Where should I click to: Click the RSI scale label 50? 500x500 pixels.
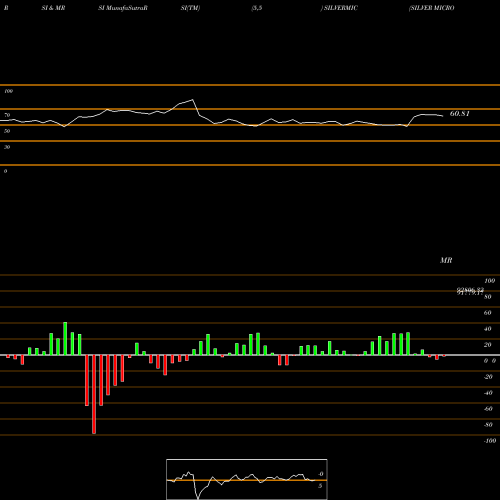pyautogui.click(x=7, y=131)
